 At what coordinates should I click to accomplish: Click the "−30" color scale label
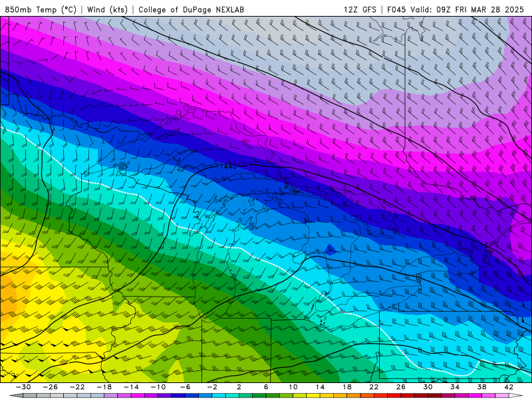[23, 387]
